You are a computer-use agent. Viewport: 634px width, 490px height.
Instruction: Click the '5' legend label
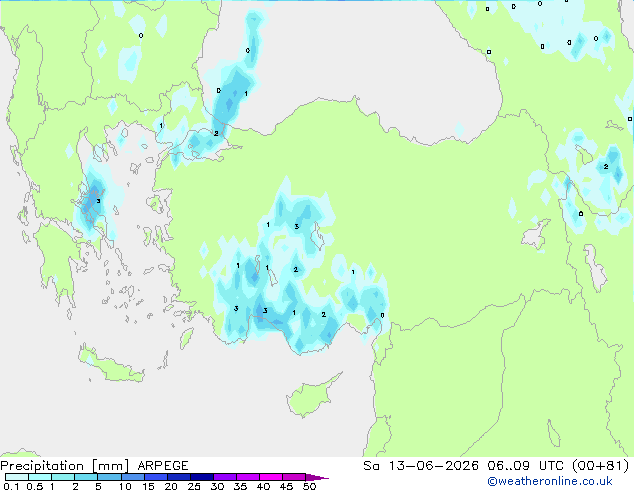98,486
